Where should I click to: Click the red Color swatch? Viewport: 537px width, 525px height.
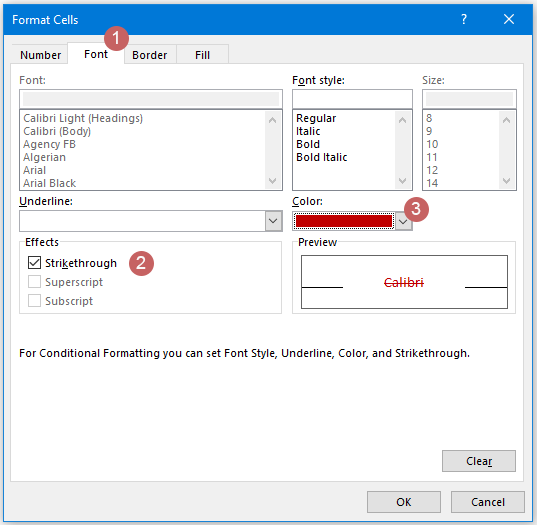click(x=344, y=221)
